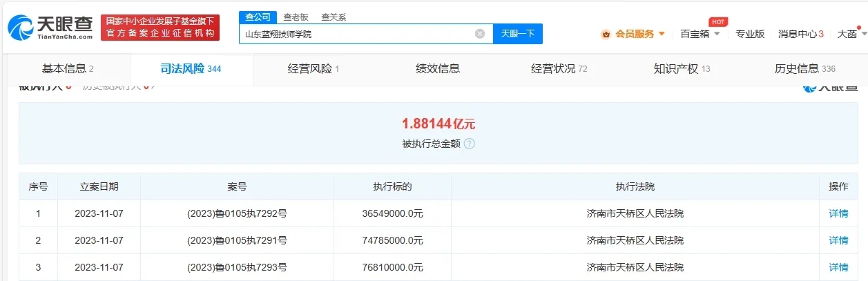Click case number (2023)鲁0105执7291号
The width and height of the screenshot is (868, 281).
coord(237,240)
